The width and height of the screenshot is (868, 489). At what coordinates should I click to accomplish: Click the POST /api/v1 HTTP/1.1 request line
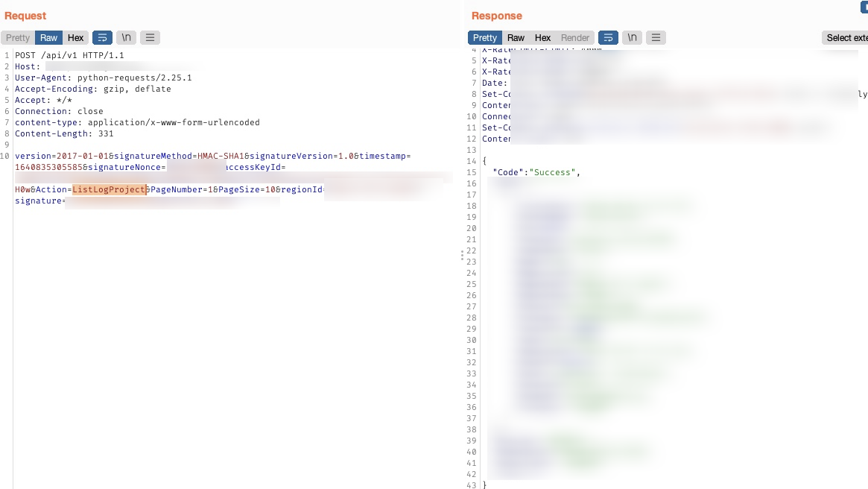[70, 55]
